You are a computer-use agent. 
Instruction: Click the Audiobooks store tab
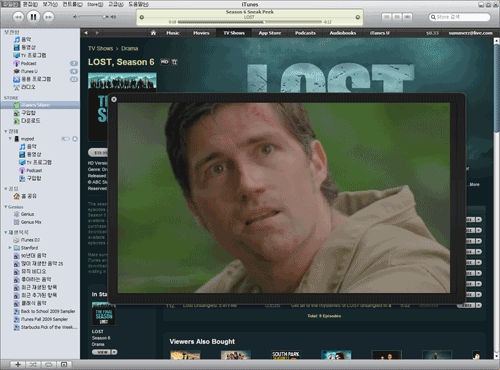pos(343,33)
